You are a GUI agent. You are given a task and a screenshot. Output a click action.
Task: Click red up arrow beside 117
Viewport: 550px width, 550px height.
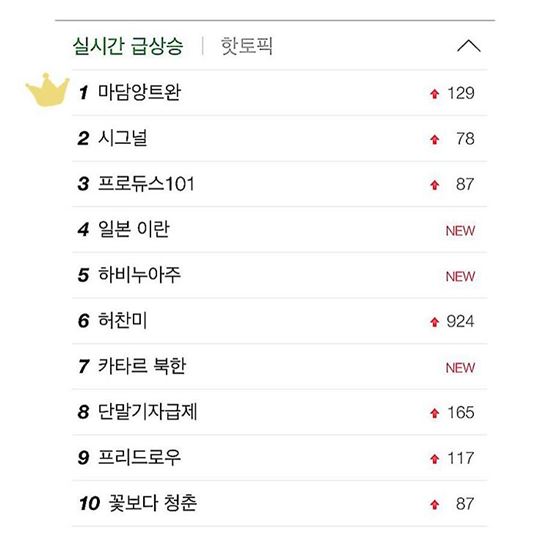(x=435, y=458)
